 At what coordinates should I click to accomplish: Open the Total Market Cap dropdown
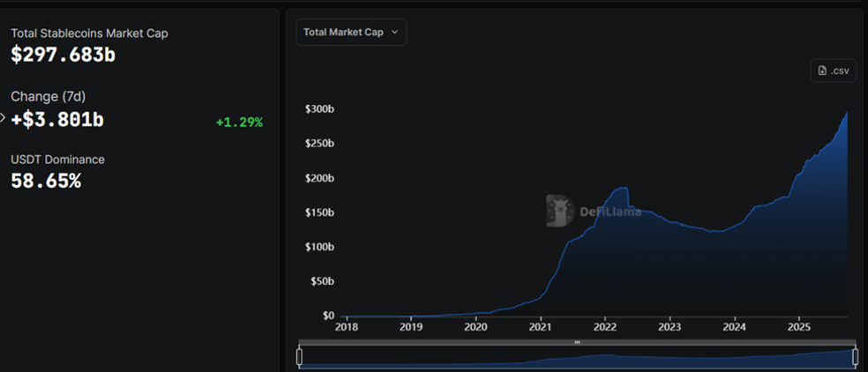pyautogui.click(x=351, y=32)
